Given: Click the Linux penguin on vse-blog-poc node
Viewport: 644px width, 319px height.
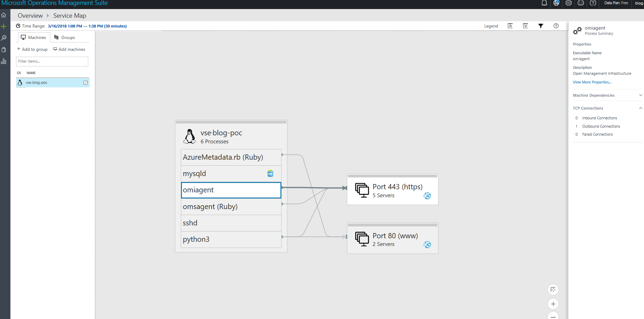Looking at the screenshot, I should click(x=190, y=136).
